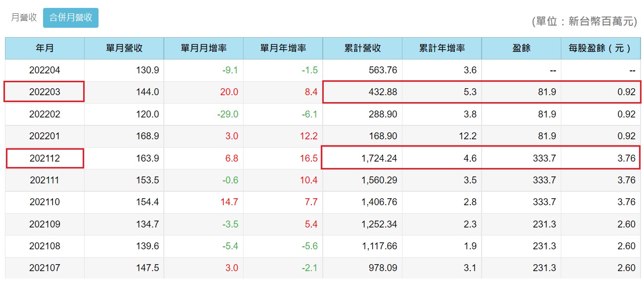Select the 合併月營收 tab
644x282 pixels.
click(x=71, y=17)
